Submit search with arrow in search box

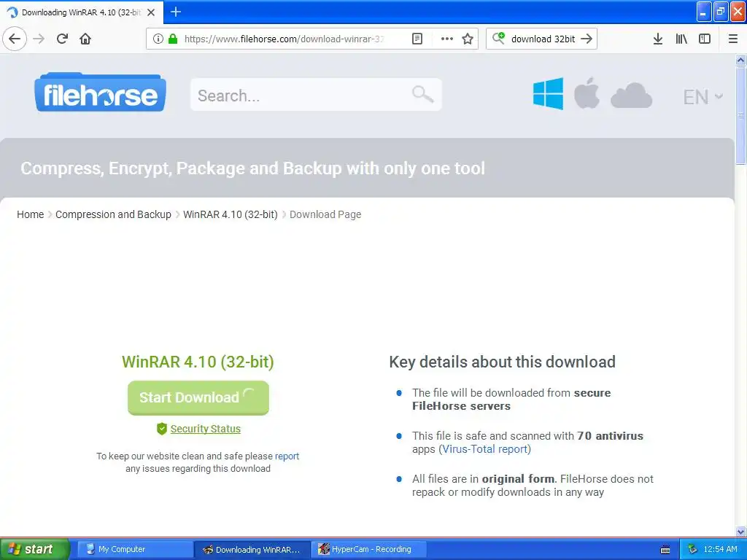click(587, 39)
